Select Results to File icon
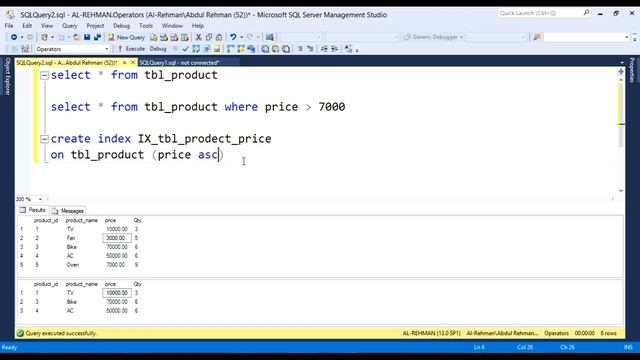The width and height of the screenshot is (640, 360). [x=286, y=49]
